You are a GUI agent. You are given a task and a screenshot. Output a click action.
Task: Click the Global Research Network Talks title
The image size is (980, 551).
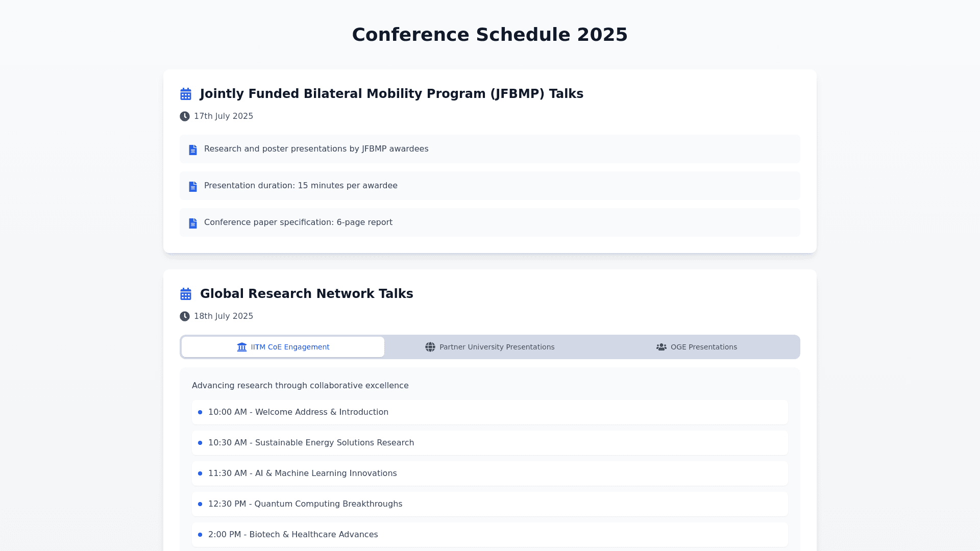pos(306,294)
